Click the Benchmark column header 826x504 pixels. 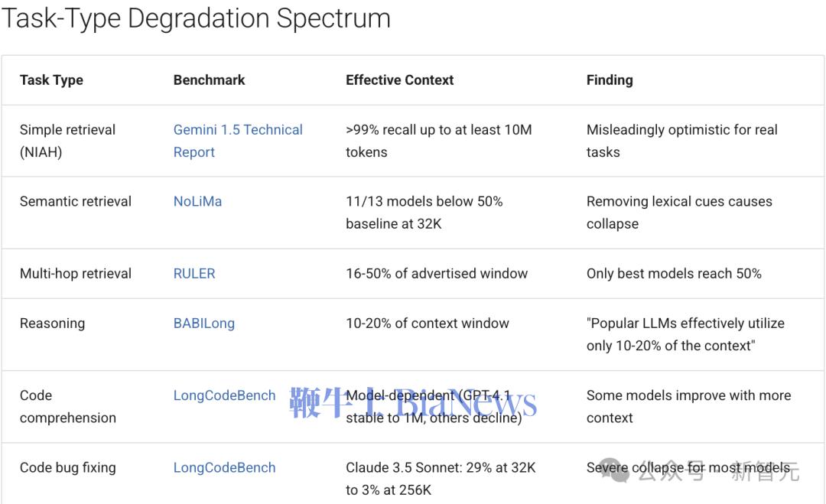point(209,80)
